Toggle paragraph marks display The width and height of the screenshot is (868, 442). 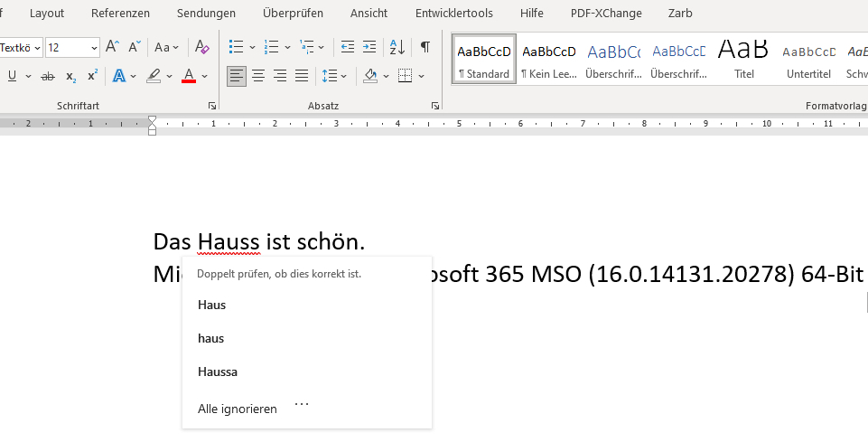(425, 46)
